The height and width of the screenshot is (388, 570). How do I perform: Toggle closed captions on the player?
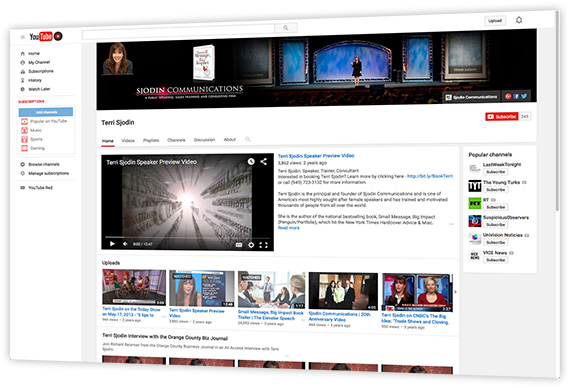click(x=239, y=245)
